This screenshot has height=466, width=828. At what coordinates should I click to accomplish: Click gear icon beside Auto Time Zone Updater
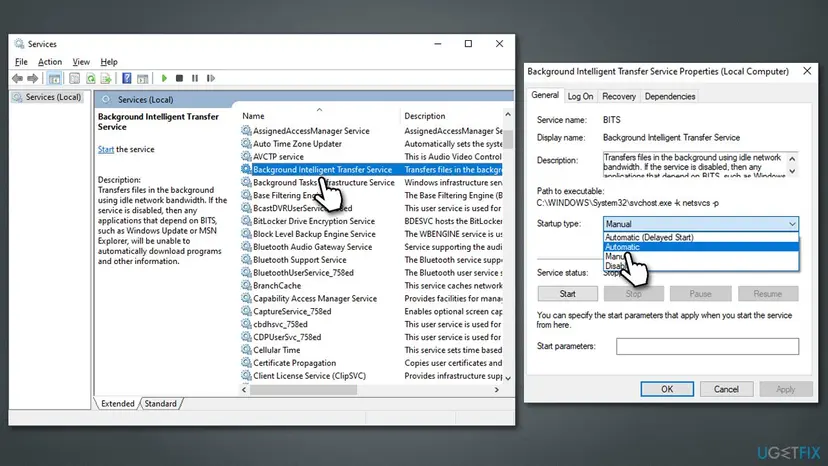pyautogui.click(x=246, y=144)
